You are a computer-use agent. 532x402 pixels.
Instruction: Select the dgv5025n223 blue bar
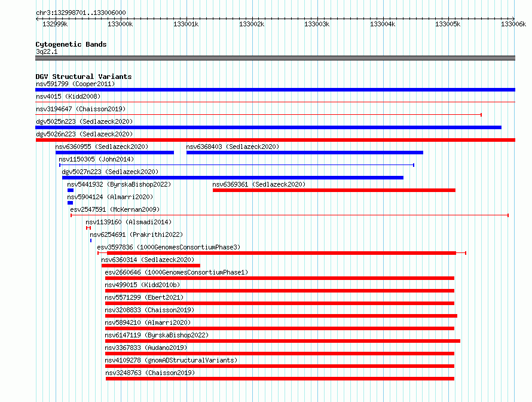click(268, 127)
